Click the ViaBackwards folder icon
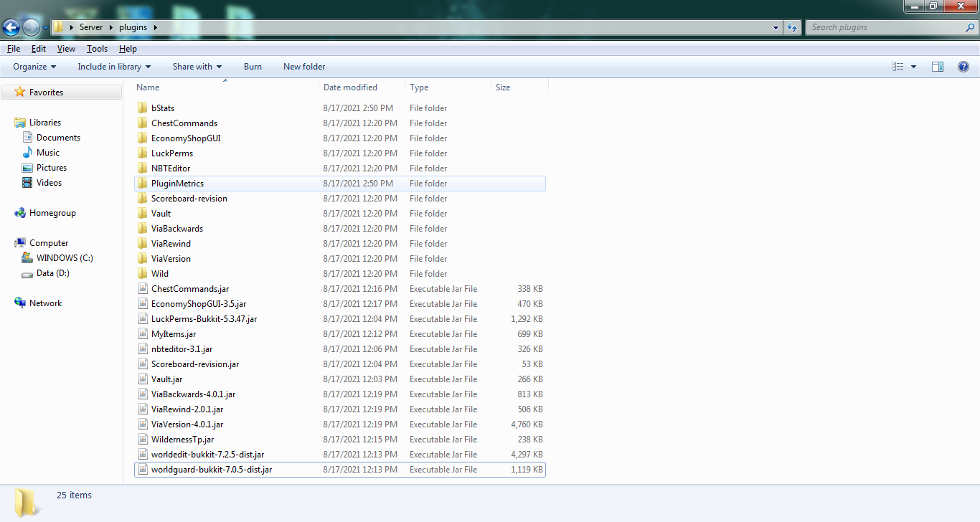Viewport: 980px width, 522px height. click(x=143, y=229)
